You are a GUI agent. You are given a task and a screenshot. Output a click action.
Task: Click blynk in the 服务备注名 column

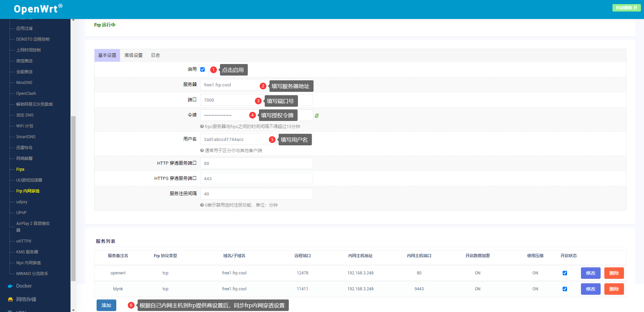118,289
